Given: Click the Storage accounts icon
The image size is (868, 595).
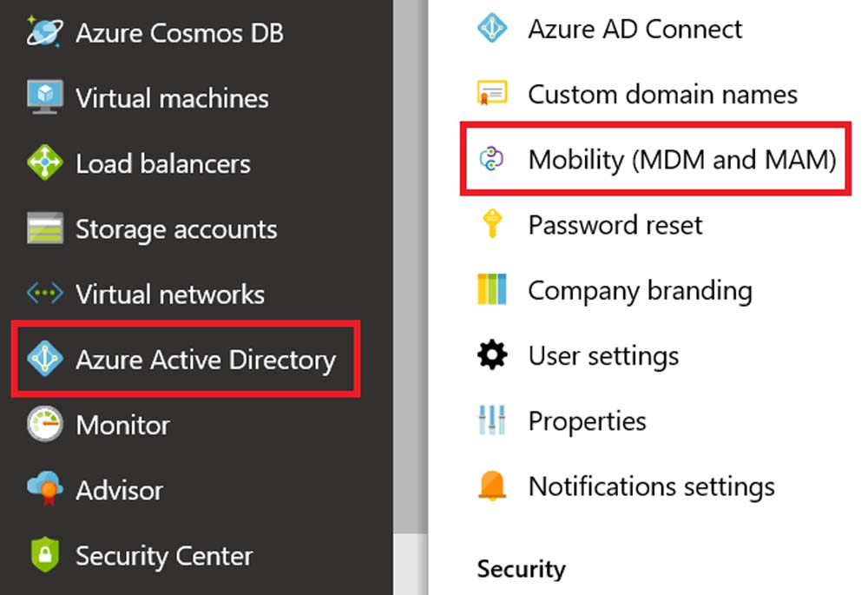Looking at the screenshot, I should coord(45,228).
